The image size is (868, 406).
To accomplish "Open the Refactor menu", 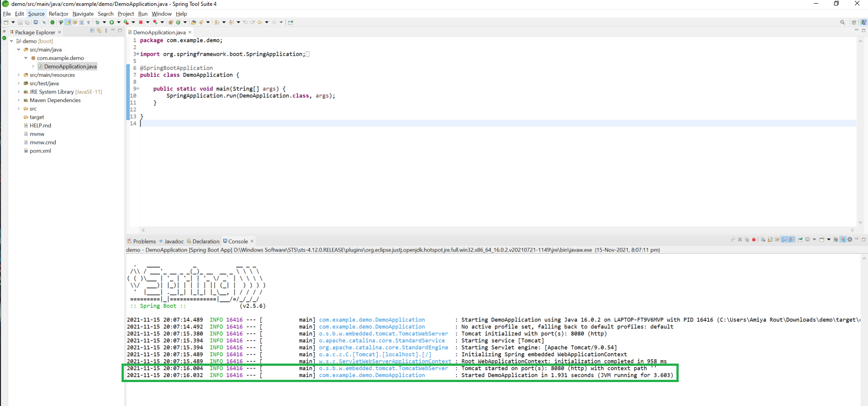I will point(58,14).
